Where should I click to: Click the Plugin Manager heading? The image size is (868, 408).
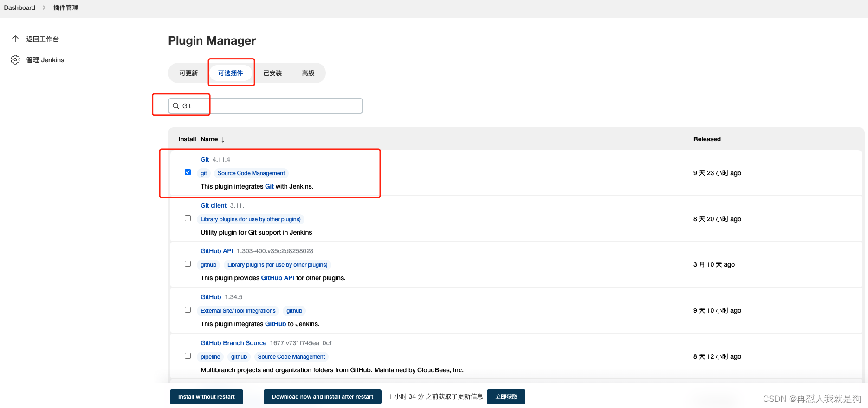click(212, 40)
